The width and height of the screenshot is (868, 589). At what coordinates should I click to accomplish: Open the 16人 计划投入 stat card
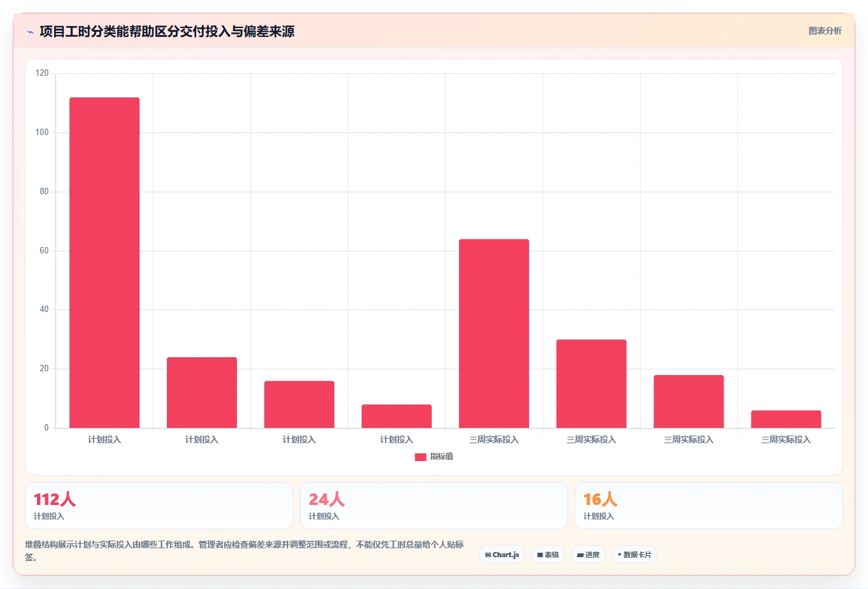(709, 506)
